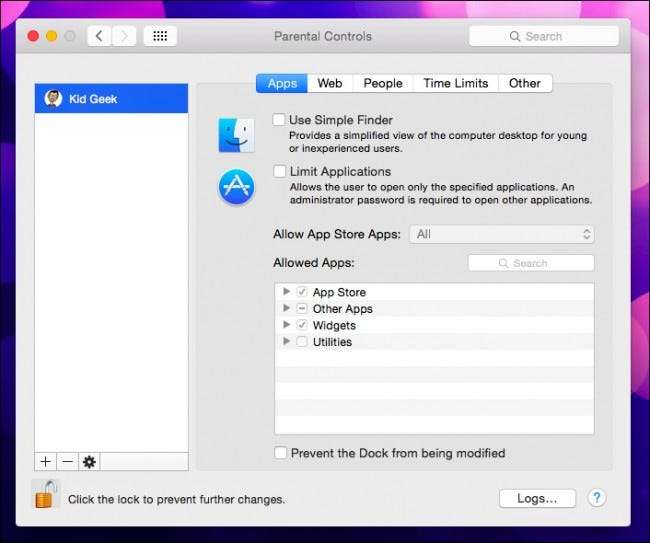Screen dimensions: 650x543
Task: Toggle the Other Apps checkbox
Action: point(302,308)
